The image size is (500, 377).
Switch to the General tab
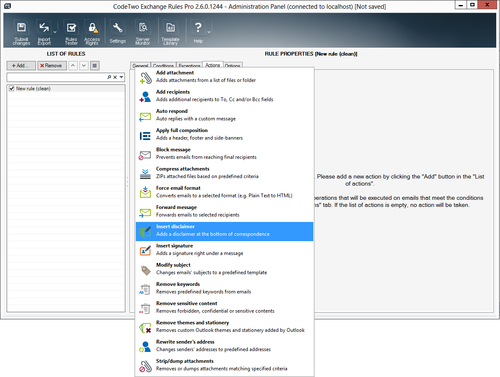140,66
